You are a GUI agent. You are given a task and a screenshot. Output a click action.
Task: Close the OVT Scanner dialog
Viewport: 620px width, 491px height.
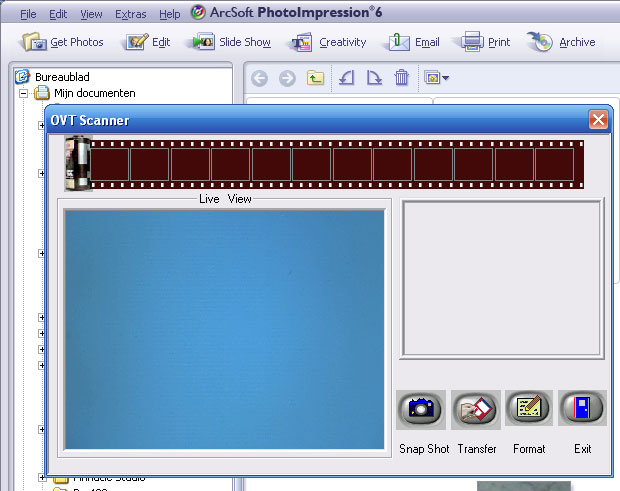pos(598,119)
